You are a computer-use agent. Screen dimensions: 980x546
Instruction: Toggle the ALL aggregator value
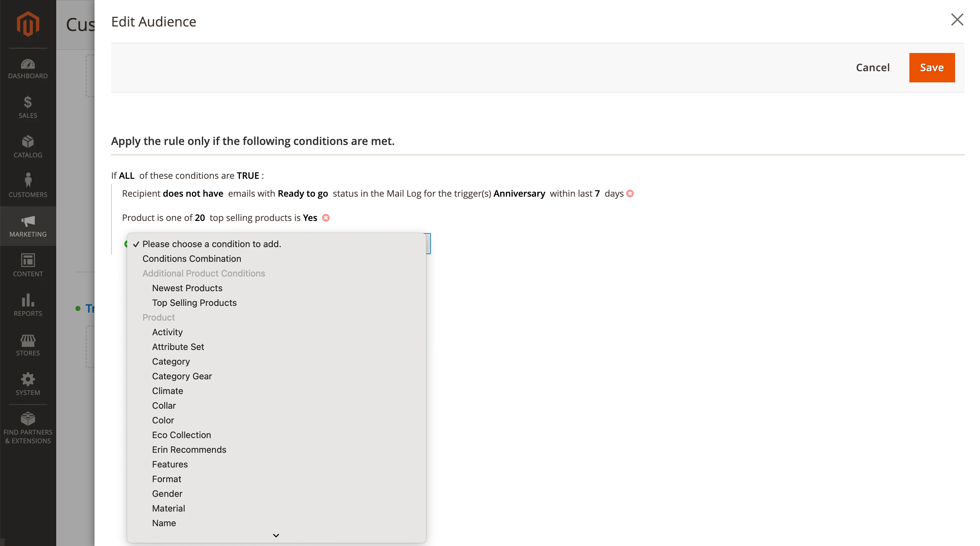[127, 176]
